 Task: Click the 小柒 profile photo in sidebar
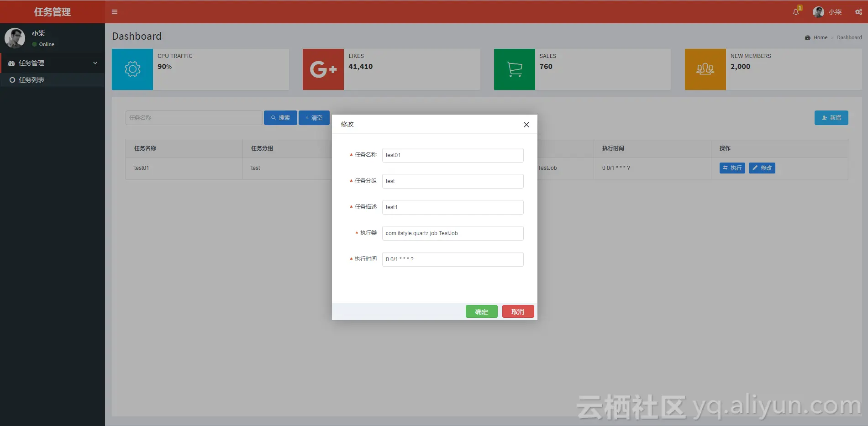click(15, 38)
